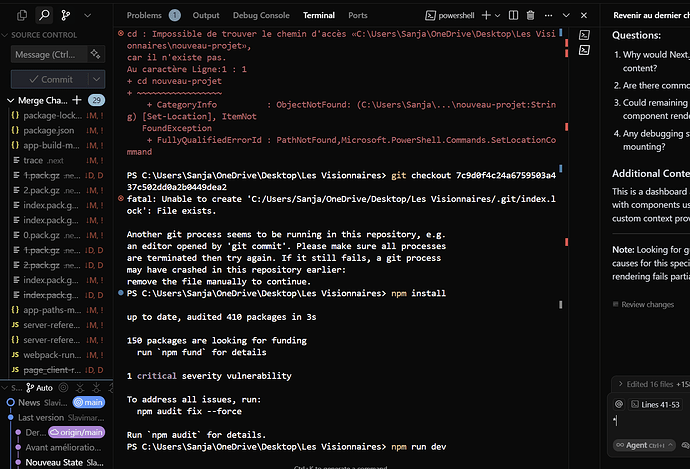Collapse the SOURCE CONTROL section
This screenshot has height=469, width=690.
click(x=5, y=35)
